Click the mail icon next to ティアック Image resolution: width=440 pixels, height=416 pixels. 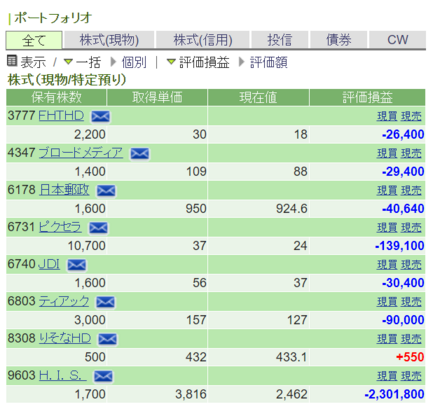click(x=105, y=302)
